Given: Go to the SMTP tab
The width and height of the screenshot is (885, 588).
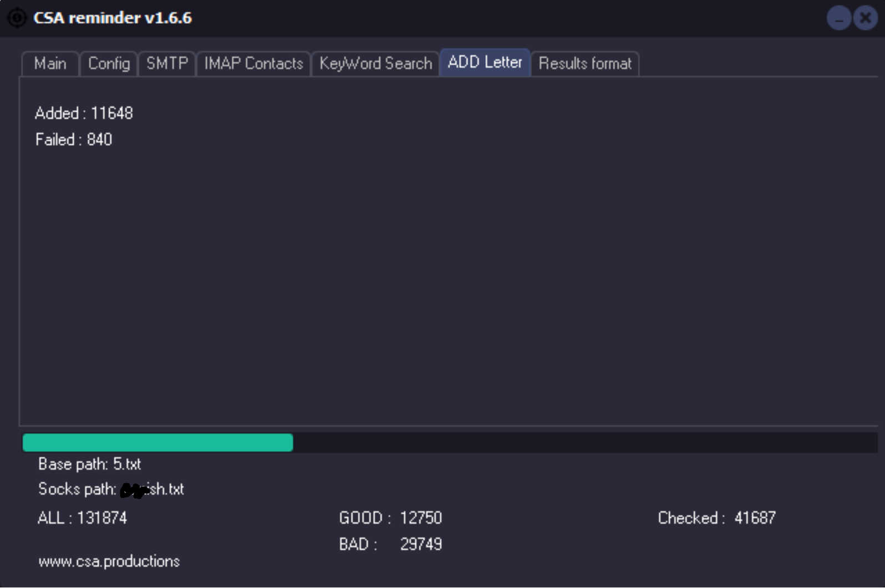Looking at the screenshot, I should (x=167, y=64).
